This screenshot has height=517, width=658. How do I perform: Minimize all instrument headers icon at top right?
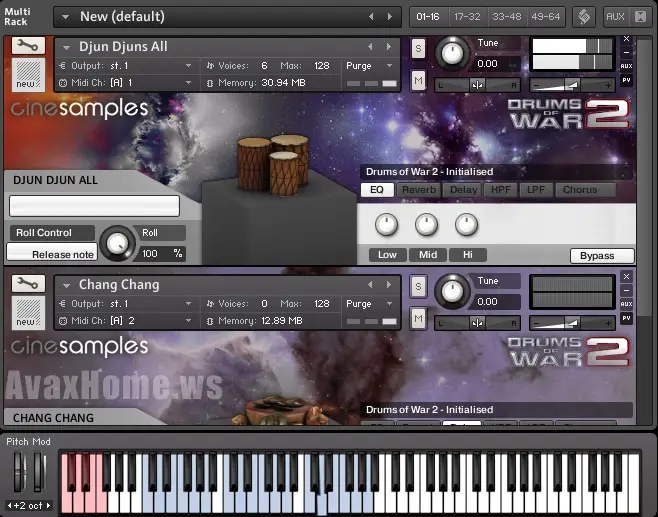pyautogui.click(x=641, y=17)
